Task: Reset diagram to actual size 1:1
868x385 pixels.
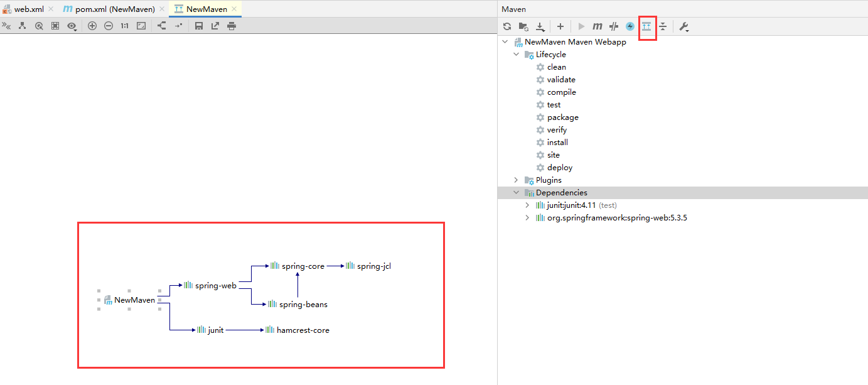Action: 124,26
